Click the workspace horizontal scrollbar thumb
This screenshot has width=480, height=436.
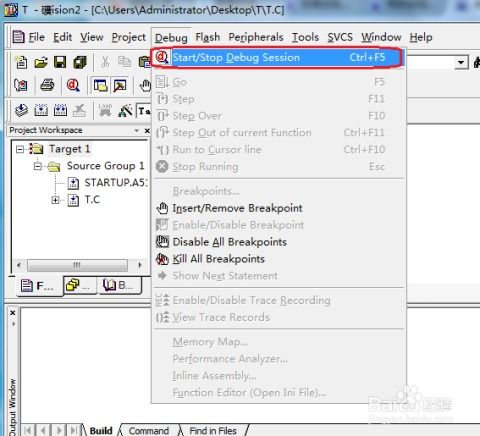point(77,265)
